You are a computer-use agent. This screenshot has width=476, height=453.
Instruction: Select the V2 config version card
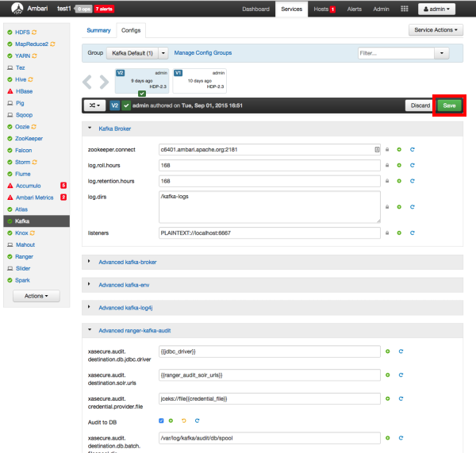point(142,81)
